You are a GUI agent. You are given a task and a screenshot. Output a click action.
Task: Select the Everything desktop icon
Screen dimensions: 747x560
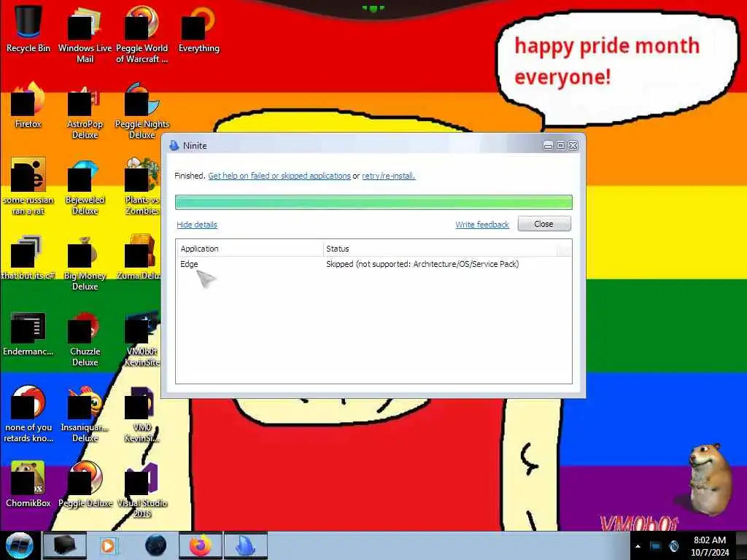coord(198,28)
